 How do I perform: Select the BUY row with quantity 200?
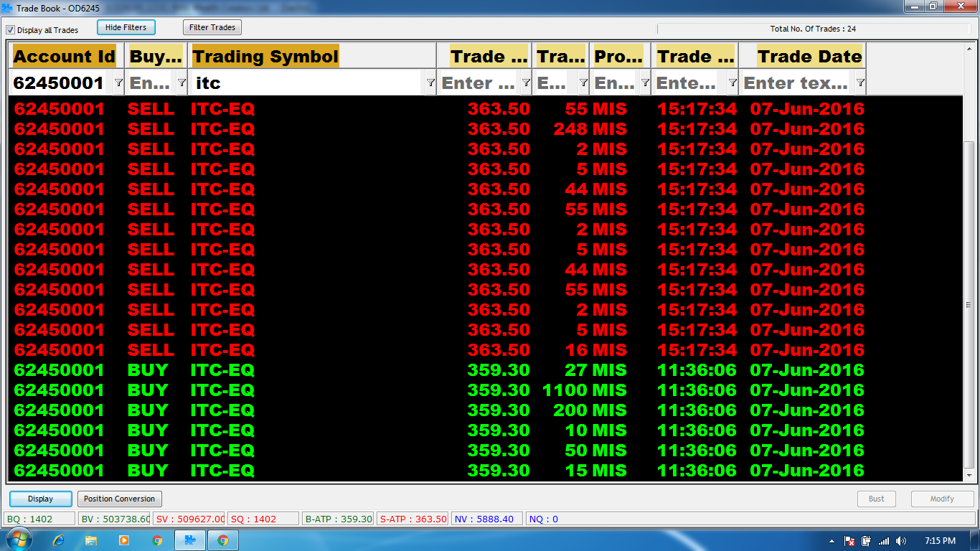point(486,410)
